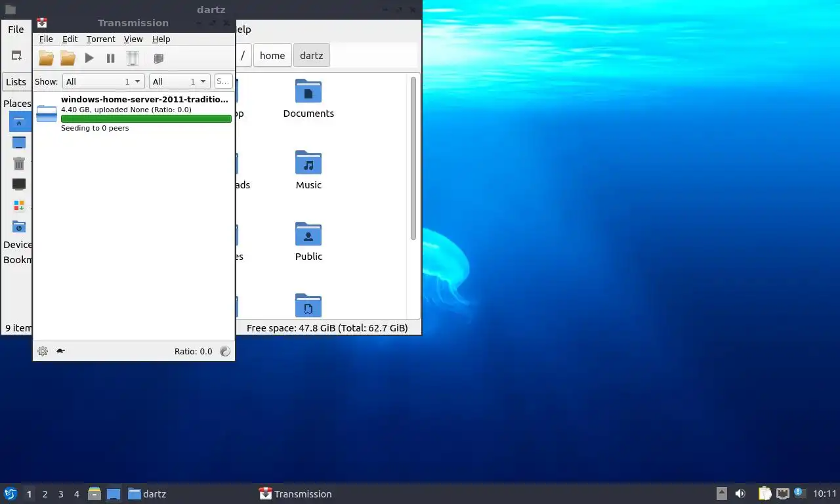Click the file manager vertical scrollbar
This screenshot has height=504, width=840.
tap(413, 158)
